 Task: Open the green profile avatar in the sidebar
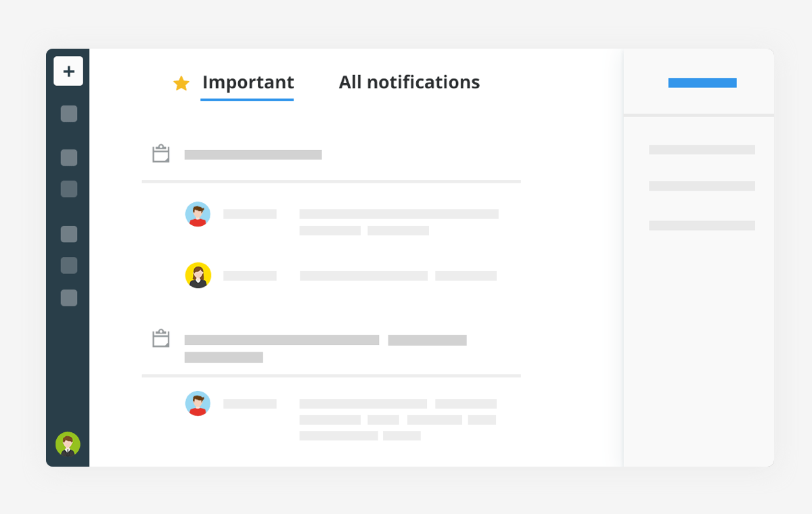[x=68, y=444]
